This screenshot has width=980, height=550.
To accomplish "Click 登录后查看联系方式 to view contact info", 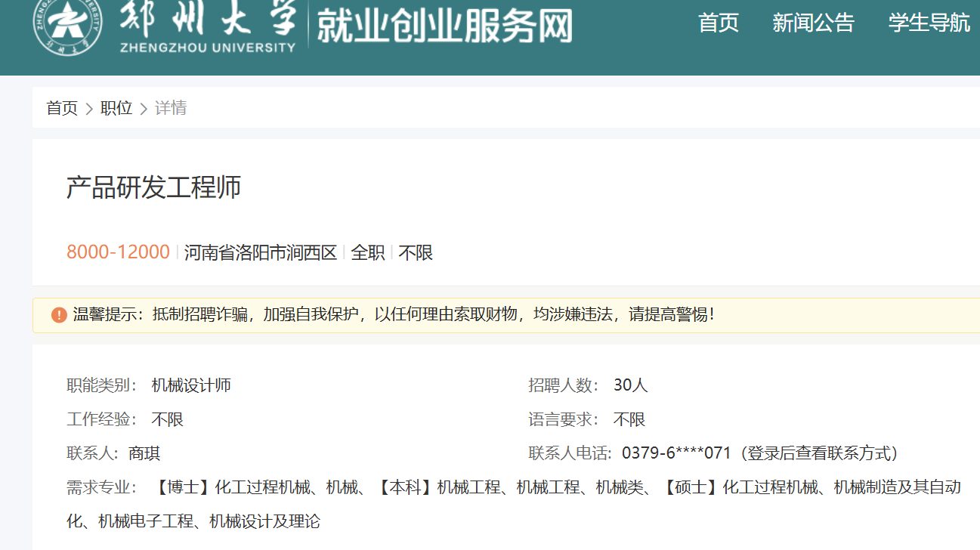I will (x=819, y=453).
